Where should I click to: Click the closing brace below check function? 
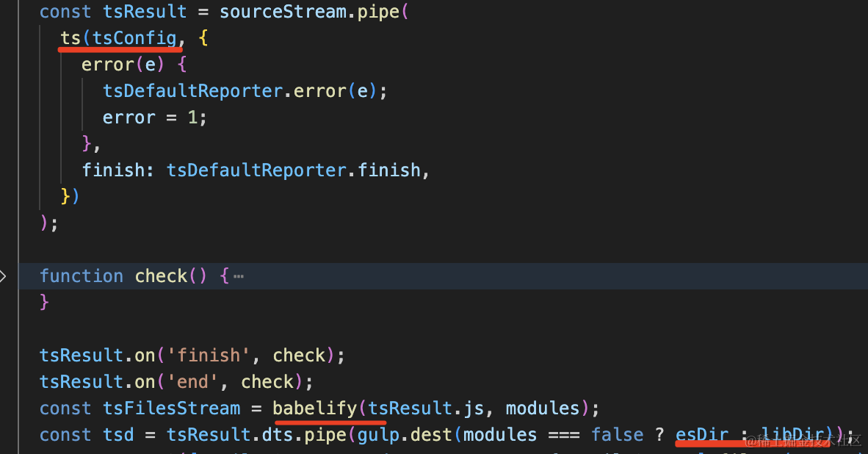[x=44, y=302]
